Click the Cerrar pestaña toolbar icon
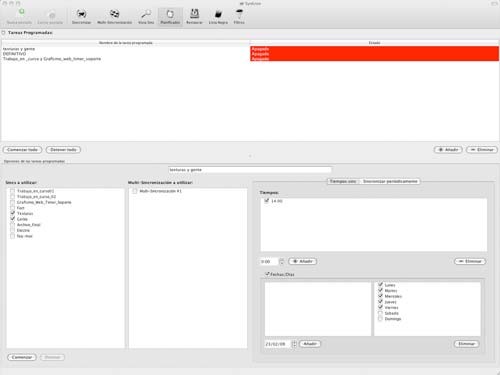500x375 pixels. tap(50, 16)
